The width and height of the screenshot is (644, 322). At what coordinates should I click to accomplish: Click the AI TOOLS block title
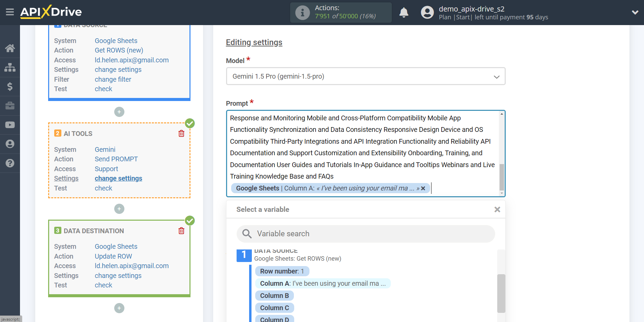(x=78, y=134)
